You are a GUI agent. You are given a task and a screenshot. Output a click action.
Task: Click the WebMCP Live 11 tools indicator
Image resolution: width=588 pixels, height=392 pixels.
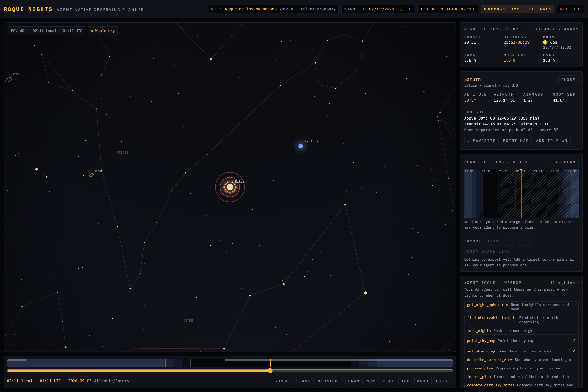517,9
